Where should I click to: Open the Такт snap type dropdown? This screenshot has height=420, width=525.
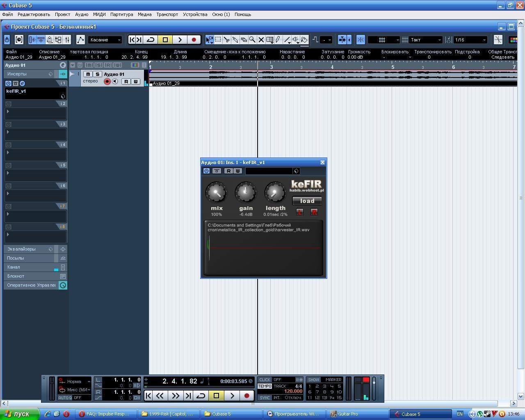point(426,40)
